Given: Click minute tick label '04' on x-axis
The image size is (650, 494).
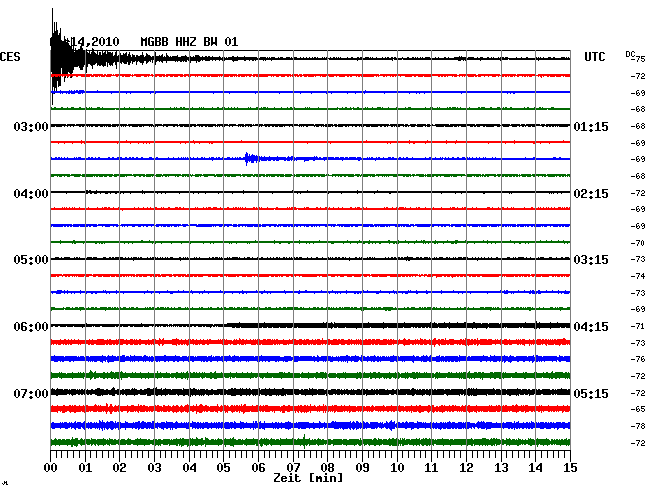Looking at the screenshot, I should point(189,467).
